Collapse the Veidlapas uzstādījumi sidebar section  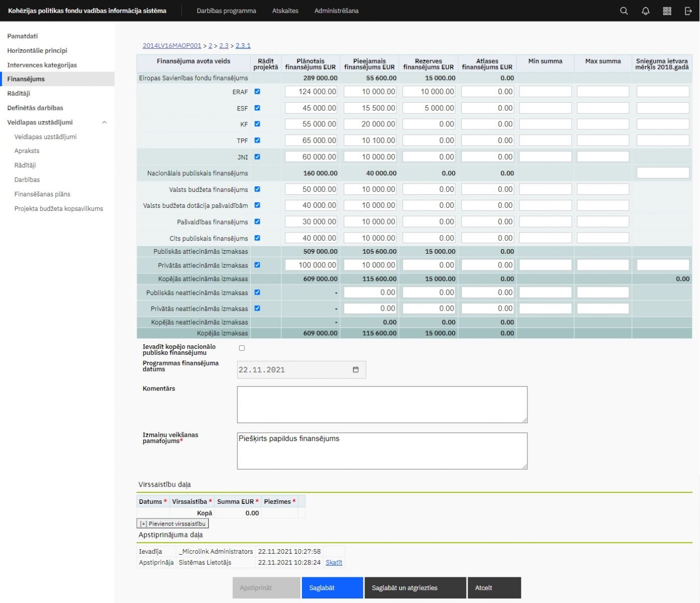tap(104, 122)
